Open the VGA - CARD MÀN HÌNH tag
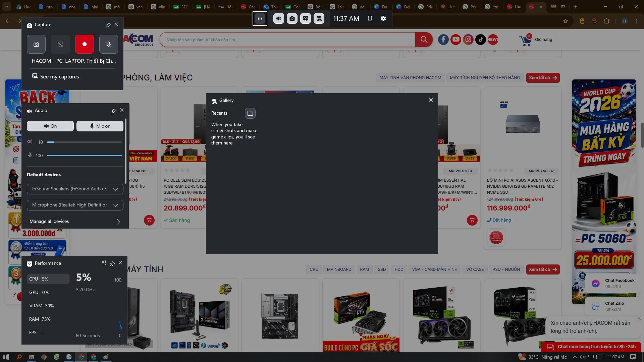 click(x=434, y=269)
